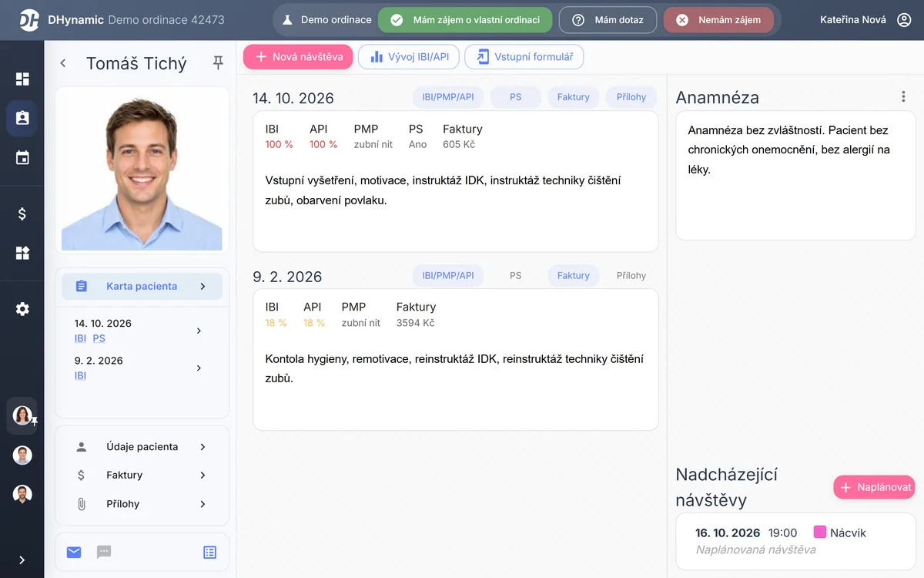Screen dimensions: 924x578
Task: Pin the Tomáš Tichý patient panel
Action: click(x=218, y=63)
